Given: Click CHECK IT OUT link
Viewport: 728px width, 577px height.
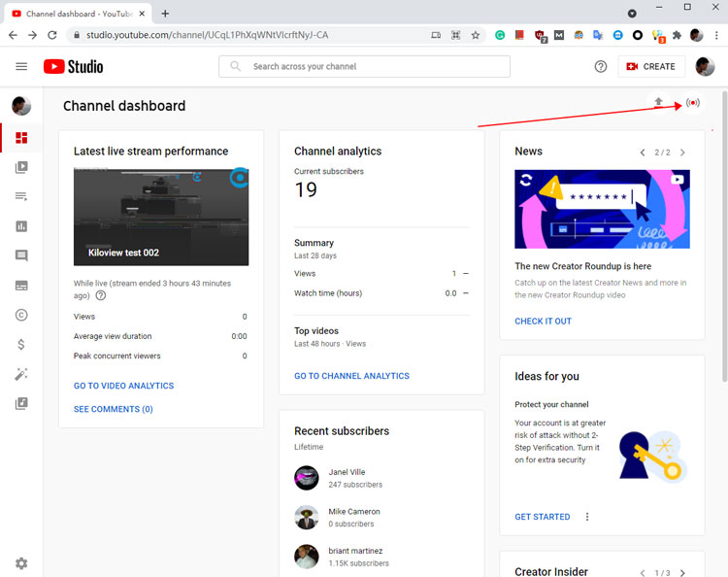Looking at the screenshot, I should click(544, 321).
